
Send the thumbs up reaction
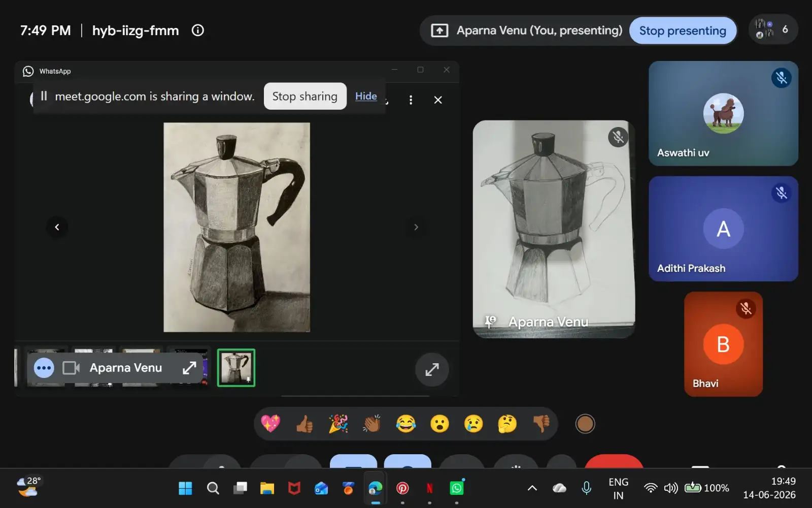[x=304, y=424]
